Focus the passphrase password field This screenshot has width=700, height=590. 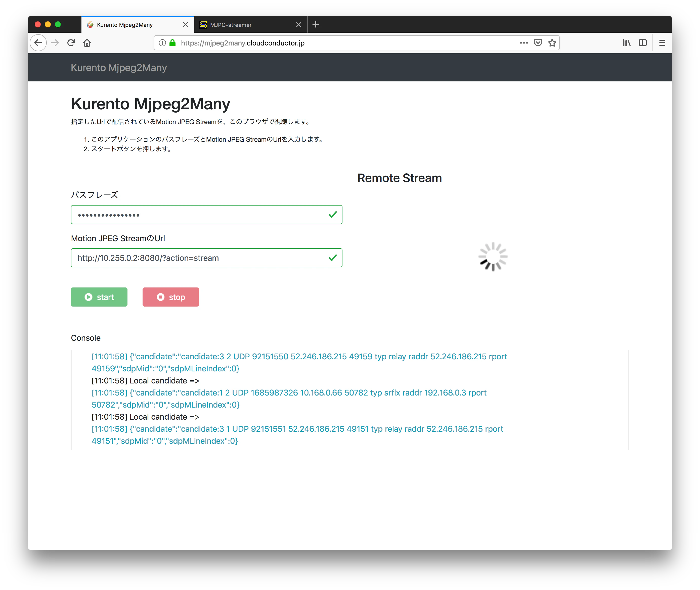point(206,215)
